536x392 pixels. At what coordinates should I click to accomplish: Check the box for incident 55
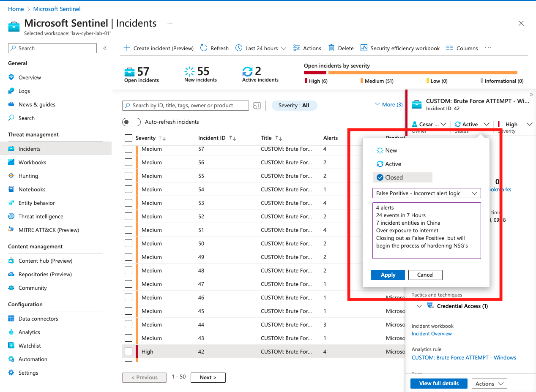[129, 176]
